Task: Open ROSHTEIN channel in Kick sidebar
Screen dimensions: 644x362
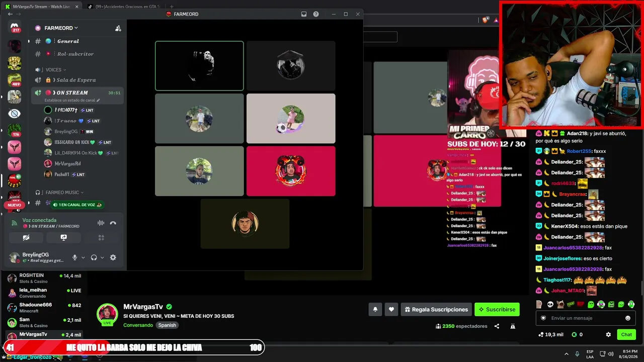Action: 44,278
